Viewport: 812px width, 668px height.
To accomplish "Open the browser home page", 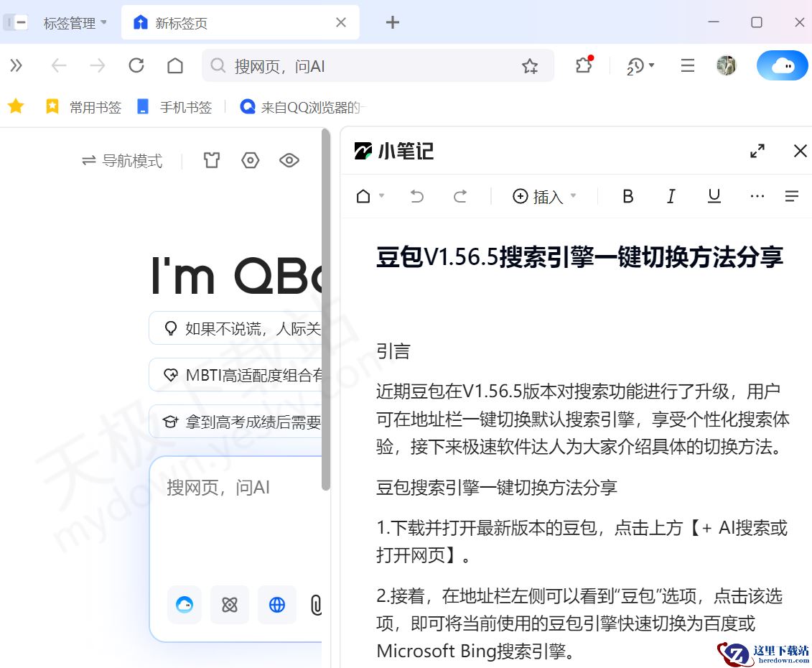I will click(x=175, y=66).
